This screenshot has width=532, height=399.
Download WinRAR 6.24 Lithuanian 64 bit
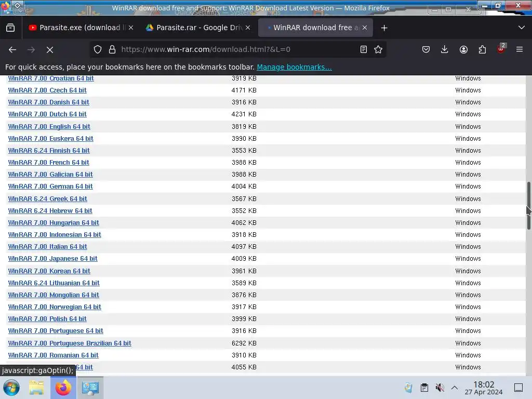(54, 283)
